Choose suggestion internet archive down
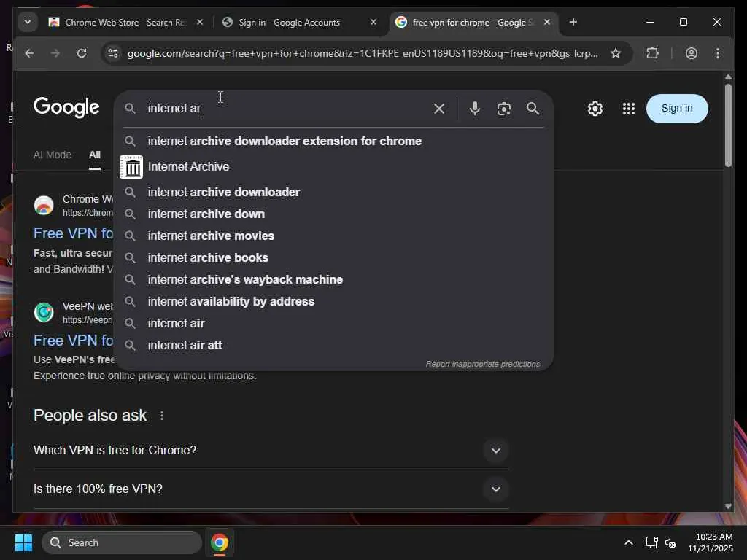This screenshot has height=560, width=747. [333, 214]
